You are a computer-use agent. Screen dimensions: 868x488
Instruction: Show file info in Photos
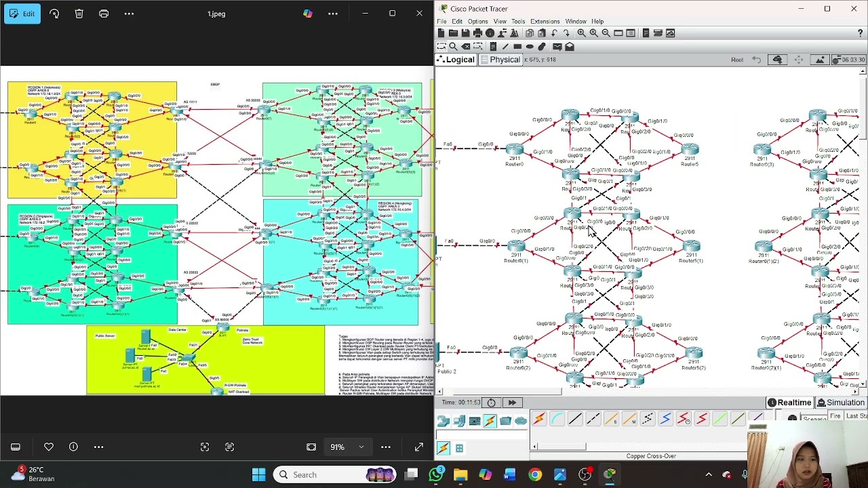(73, 447)
